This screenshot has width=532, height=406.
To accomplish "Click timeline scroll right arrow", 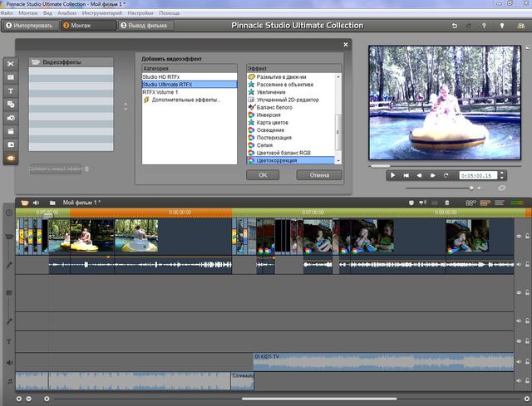I will [x=527, y=399].
